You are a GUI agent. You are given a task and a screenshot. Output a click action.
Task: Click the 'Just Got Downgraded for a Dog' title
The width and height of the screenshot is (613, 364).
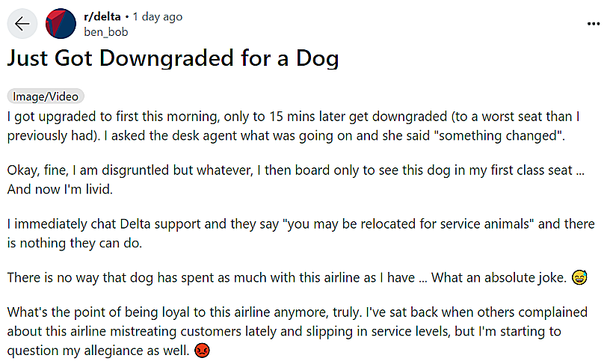pyautogui.click(x=173, y=58)
